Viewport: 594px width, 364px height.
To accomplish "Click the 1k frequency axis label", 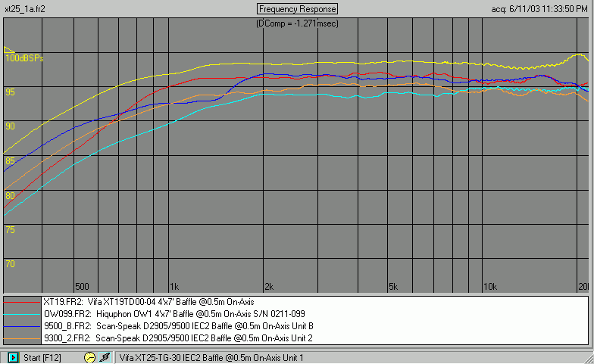I will pos(174,286).
